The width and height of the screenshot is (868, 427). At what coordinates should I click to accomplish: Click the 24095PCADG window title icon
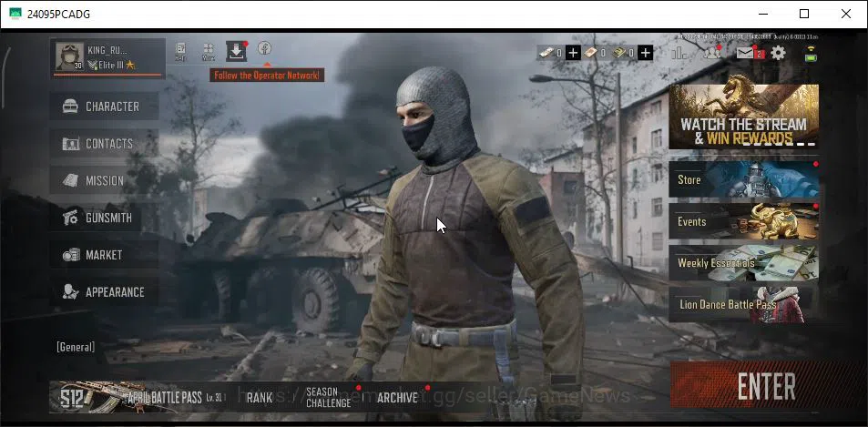(15, 14)
